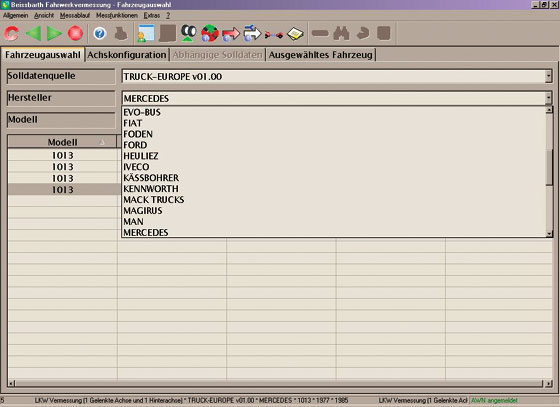Click the table horizontal scrollbar track
This screenshot has width=560, height=407.
point(280,383)
